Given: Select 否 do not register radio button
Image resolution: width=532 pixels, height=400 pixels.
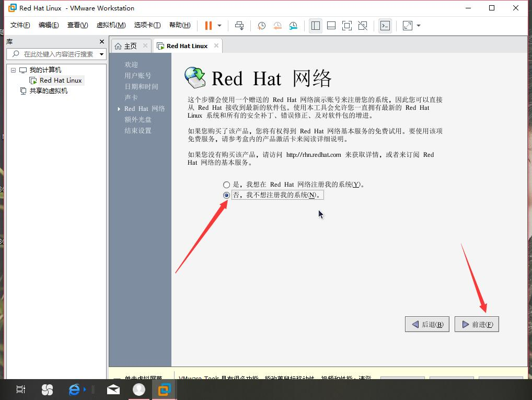Looking at the screenshot, I should (226, 195).
